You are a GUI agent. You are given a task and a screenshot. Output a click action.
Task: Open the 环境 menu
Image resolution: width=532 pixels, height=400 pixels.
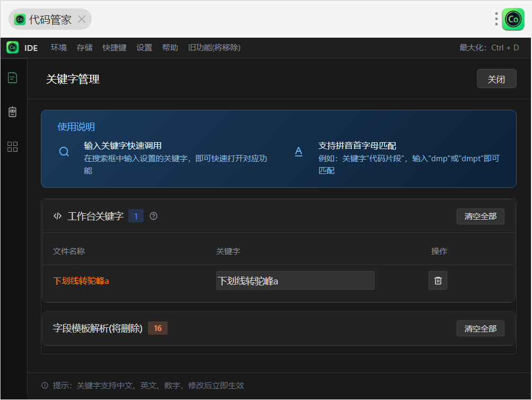coord(59,48)
